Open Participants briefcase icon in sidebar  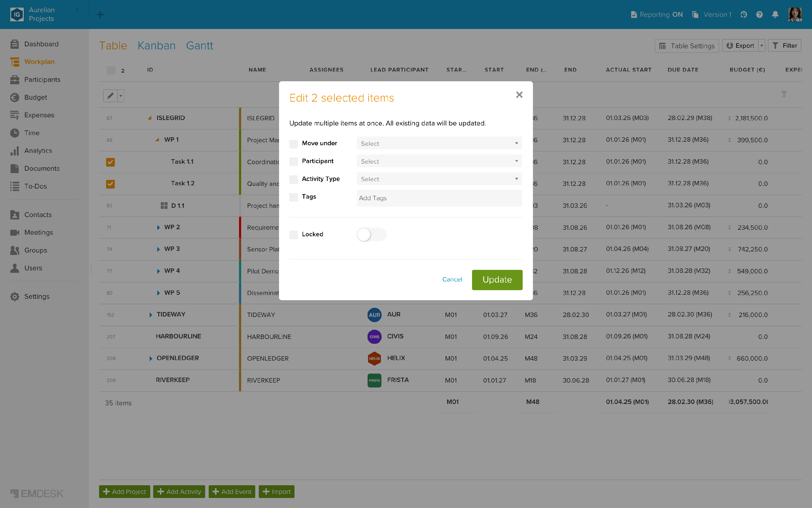coord(14,80)
